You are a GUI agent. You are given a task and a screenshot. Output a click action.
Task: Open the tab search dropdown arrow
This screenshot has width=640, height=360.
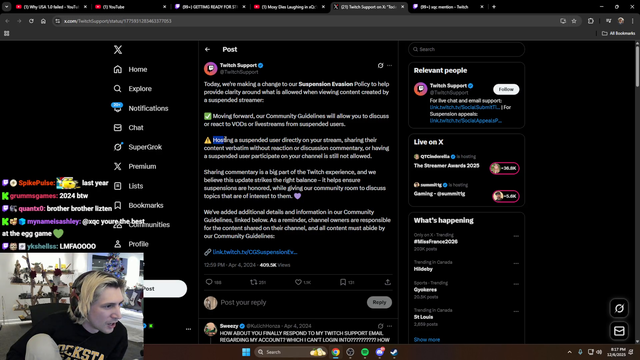[x=7, y=7]
